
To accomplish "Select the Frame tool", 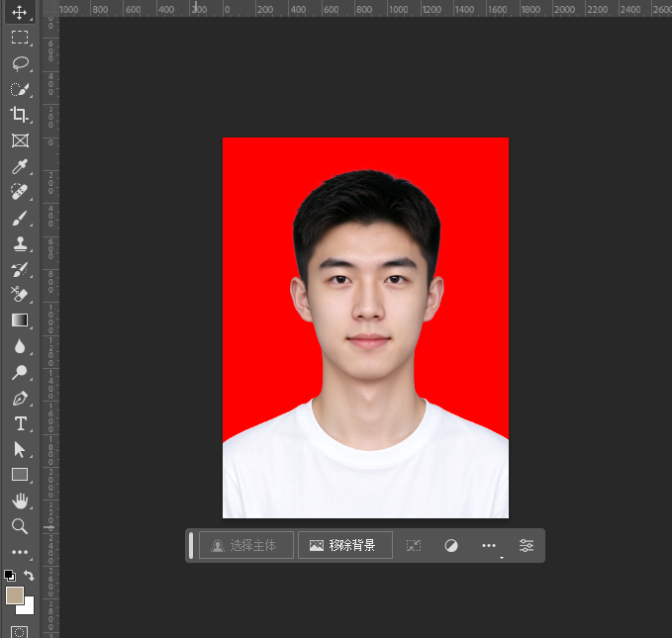I will tap(20, 140).
